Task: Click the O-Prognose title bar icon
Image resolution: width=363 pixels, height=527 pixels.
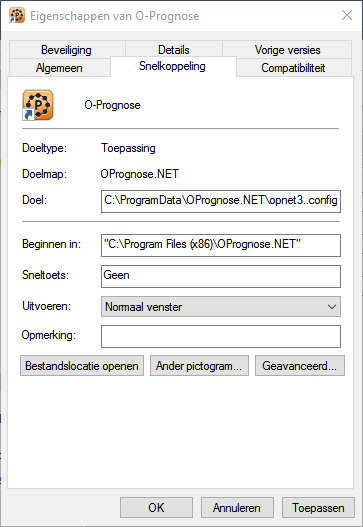Action: click(x=17, y=15)
